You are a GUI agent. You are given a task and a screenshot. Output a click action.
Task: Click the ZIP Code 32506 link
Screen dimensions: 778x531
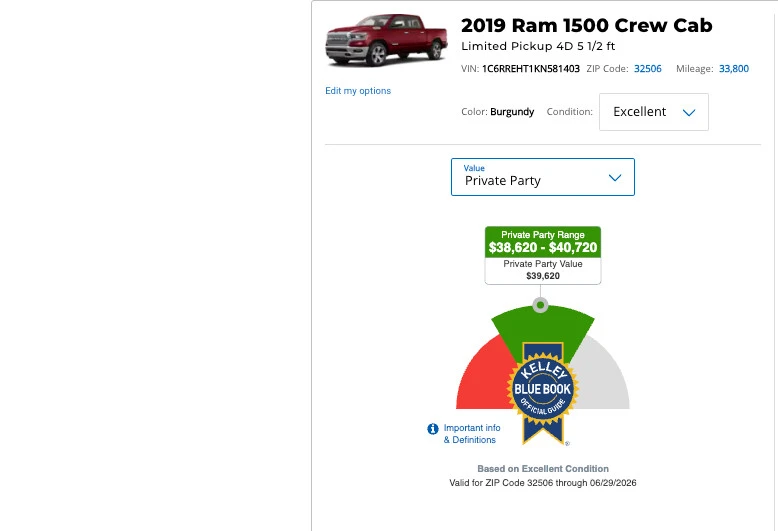pos(648,68)
